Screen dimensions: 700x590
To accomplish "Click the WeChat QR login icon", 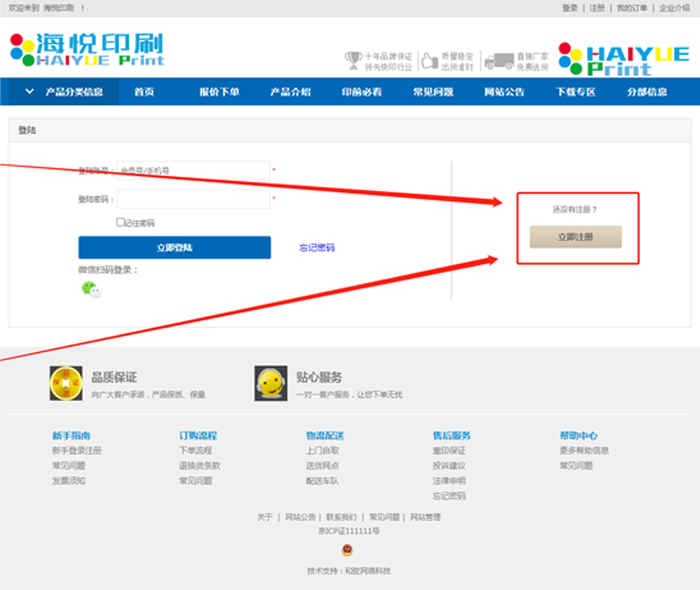I will pos(90,289).
